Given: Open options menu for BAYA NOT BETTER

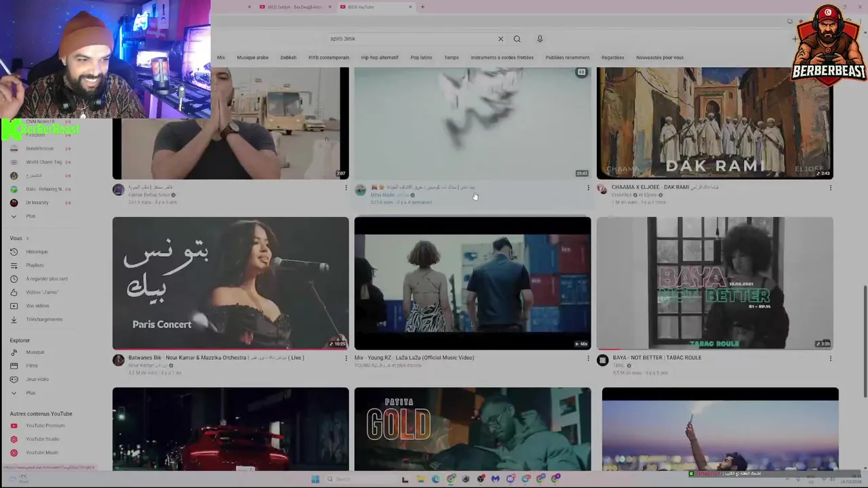Looking at the screenshot, I should (x=830, y=359).
